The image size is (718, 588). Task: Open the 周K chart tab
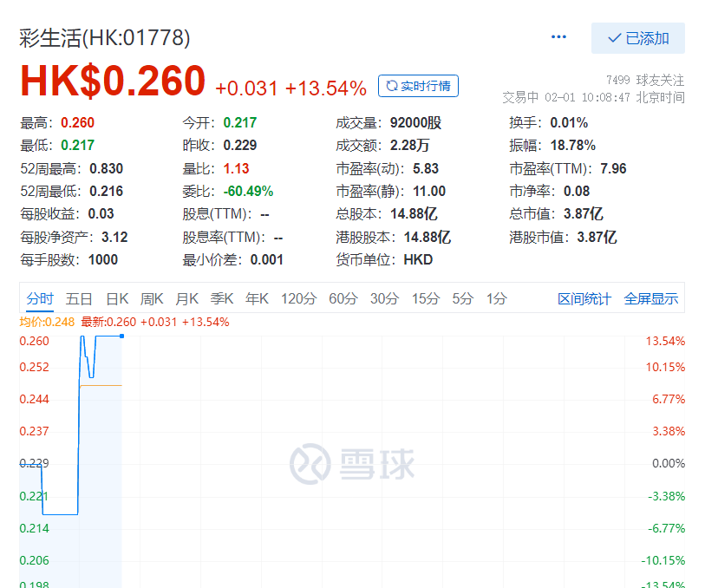(x=152, y=298)
